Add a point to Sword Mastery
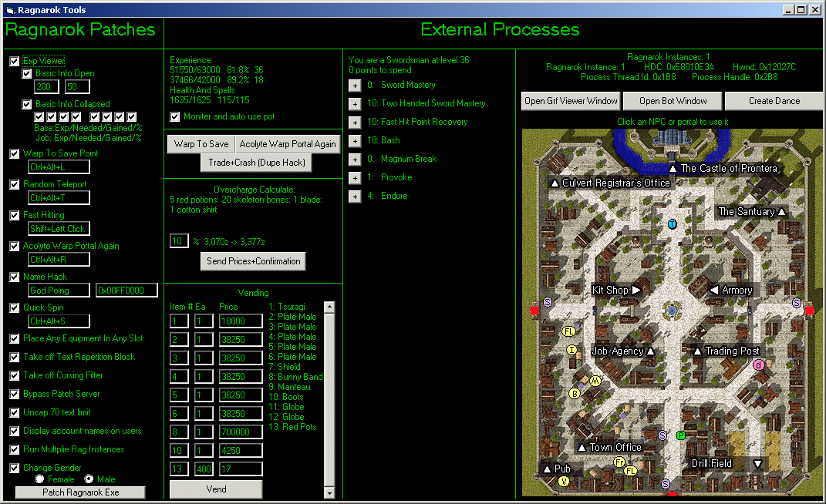Viewport: 826px width, 504px height. pyautogui.click(x=355, y=86)
